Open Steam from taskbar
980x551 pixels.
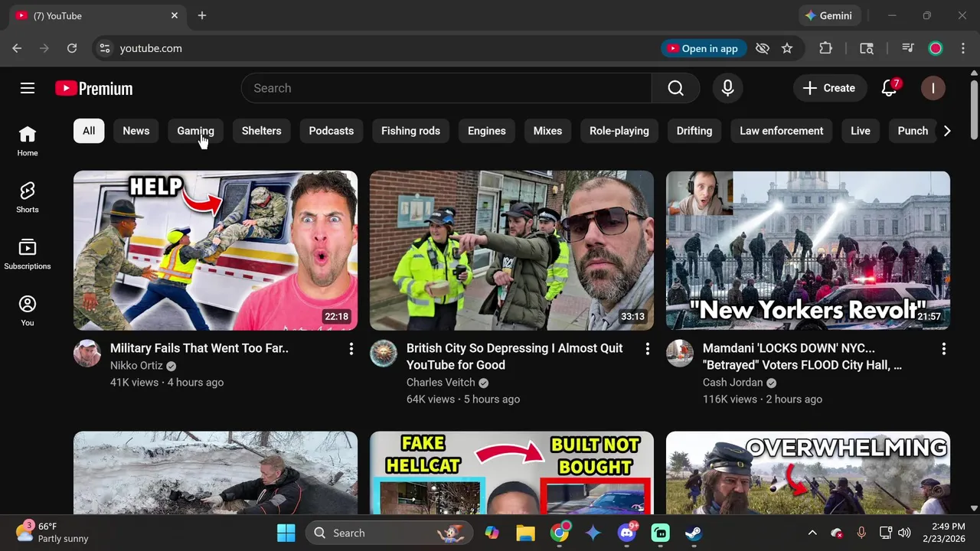point(694,533)
